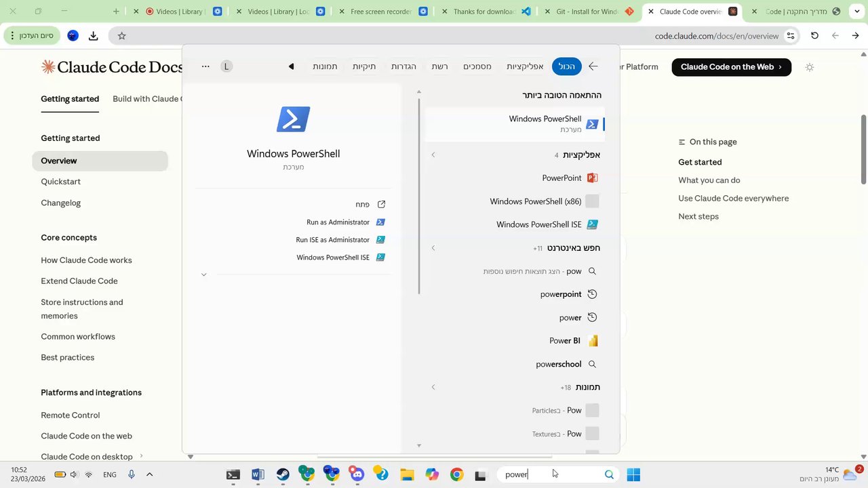
Task: Switch to the 'תיקיות' filter tab
Action: click(364, 66)
